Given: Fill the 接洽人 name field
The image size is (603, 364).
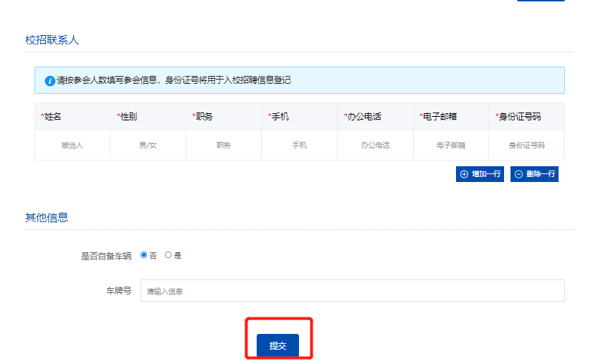Looking at the screenshot, I should point(72,145).
